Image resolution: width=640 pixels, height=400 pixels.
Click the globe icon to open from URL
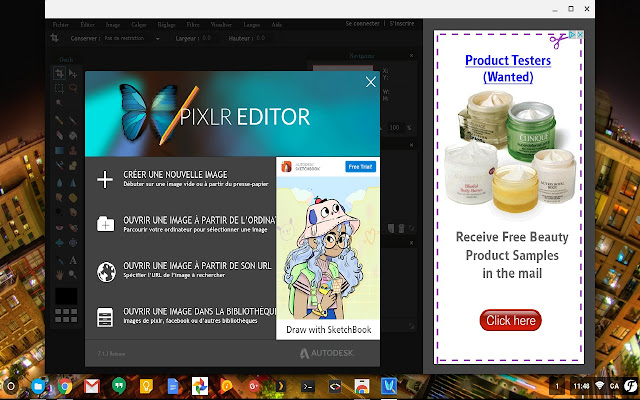pos(106,272)
